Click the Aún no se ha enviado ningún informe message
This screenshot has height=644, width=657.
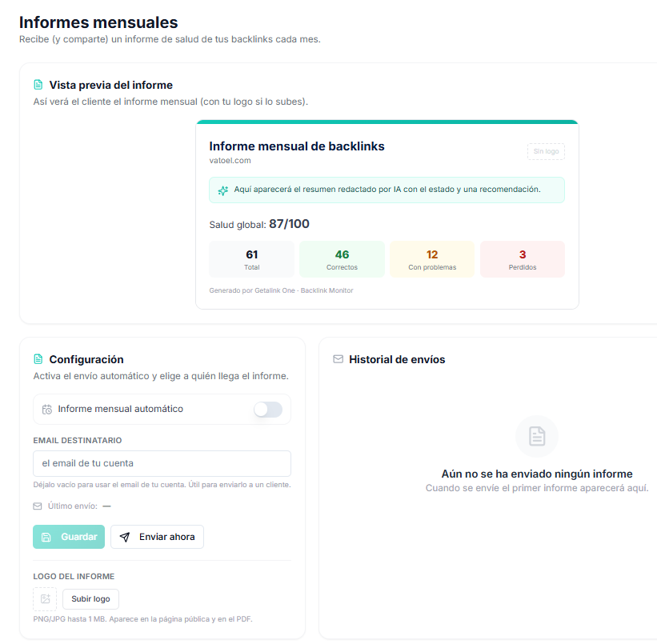coord(537,474)
